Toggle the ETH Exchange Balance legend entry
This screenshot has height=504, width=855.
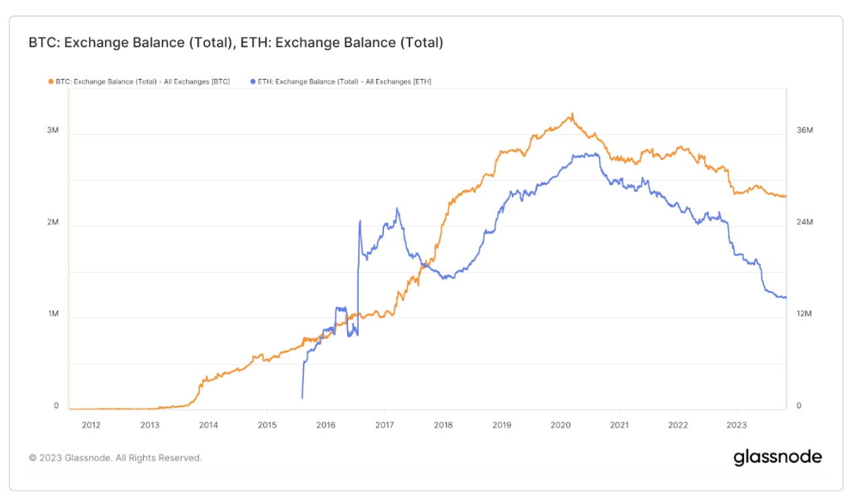click(x=341, y=82)
